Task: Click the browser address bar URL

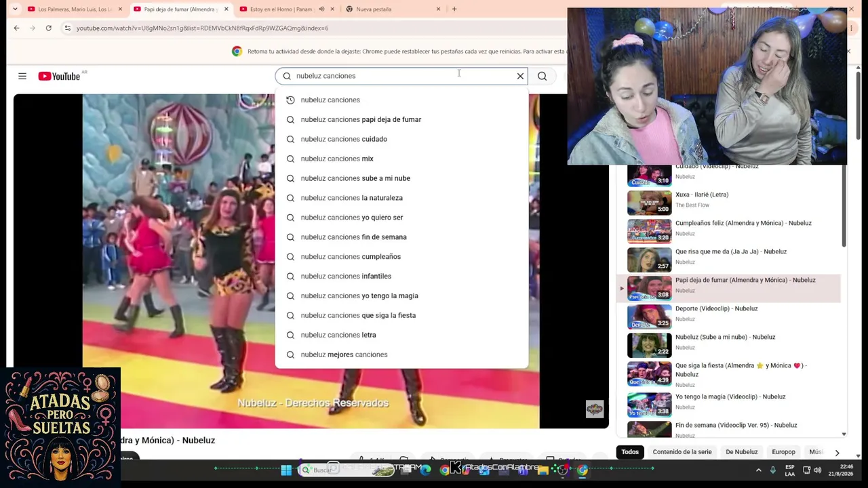Action: pos(202,28)
